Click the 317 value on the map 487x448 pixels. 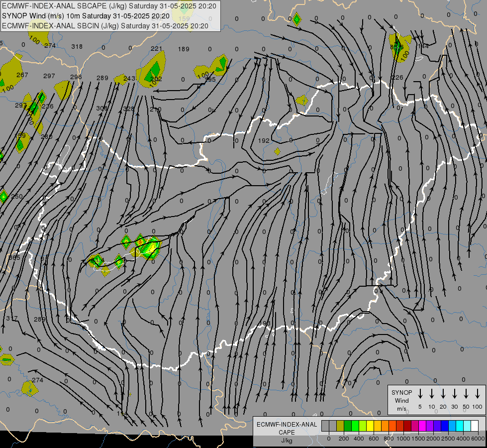coord(12,319)
